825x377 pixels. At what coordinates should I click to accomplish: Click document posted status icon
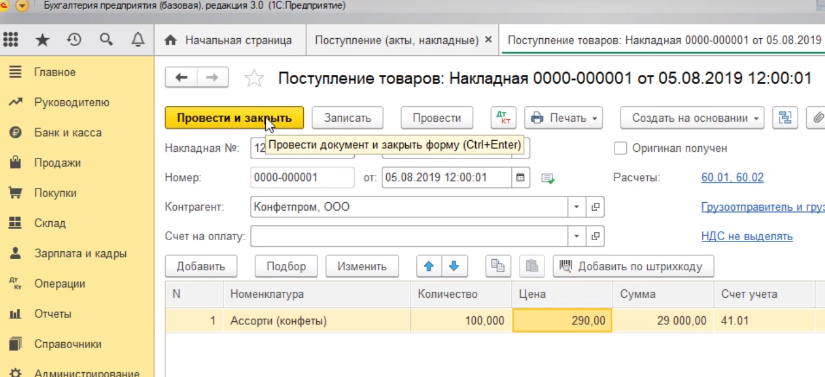(x=548, y=178)
